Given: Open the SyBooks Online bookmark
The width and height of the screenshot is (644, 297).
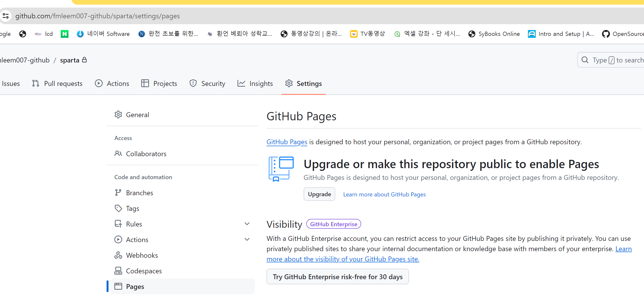Looking at the screenshot, I should coord(494,34).
